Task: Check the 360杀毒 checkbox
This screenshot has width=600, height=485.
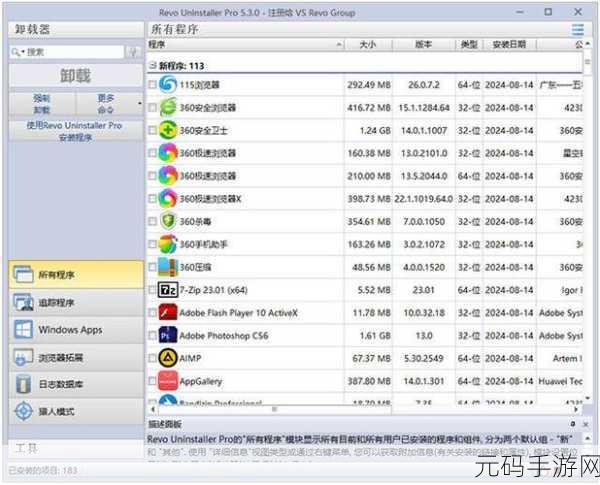Action: click(x=152, y=221)
